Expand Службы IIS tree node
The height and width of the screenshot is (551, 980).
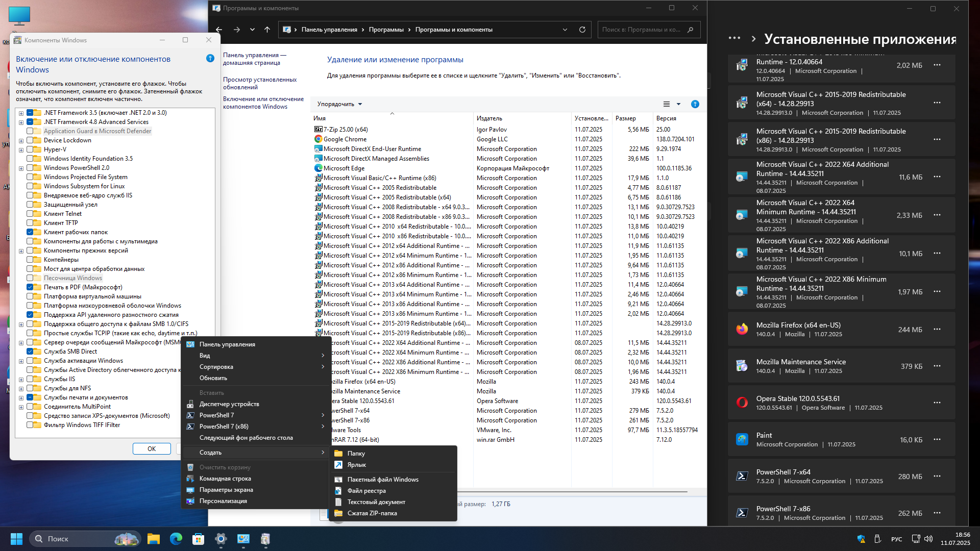21,380
